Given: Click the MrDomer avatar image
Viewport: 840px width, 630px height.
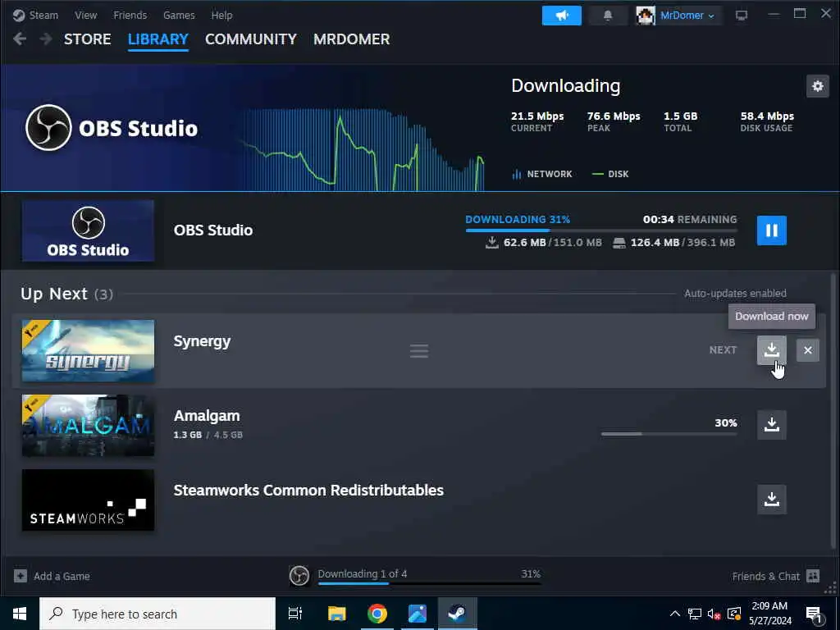Looking at the screenshot, I should [x=646, y=16].
